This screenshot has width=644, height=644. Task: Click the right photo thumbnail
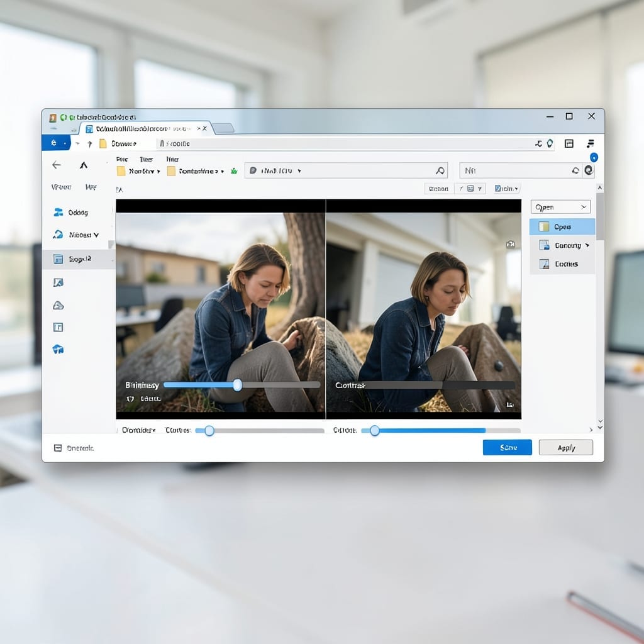[x=424, y=312]
